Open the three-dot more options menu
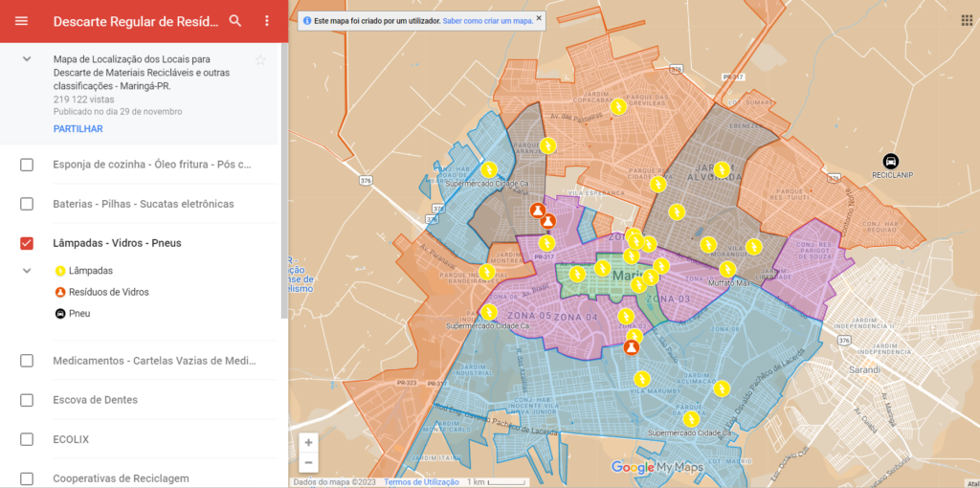Image resolution: width=980 pixels, height=488 pixels. pos(267,21)
